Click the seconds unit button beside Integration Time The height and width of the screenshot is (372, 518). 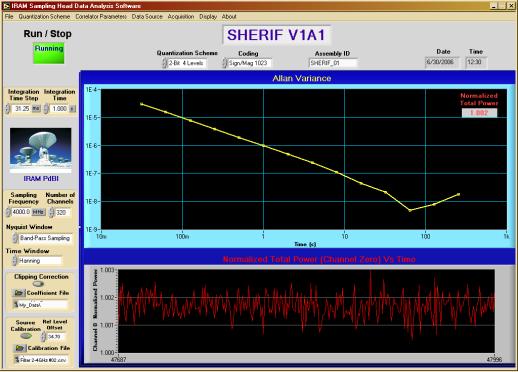tap(72, 109)
